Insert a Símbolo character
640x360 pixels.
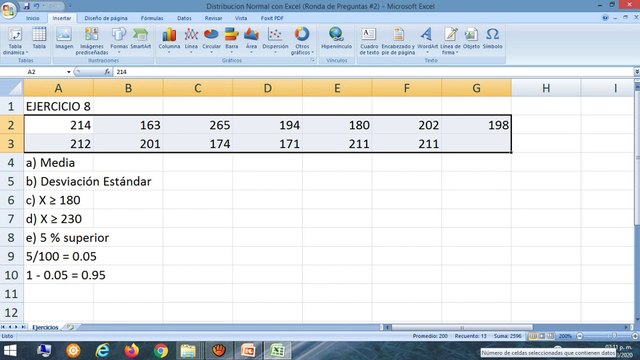click(x=493, y=39)
